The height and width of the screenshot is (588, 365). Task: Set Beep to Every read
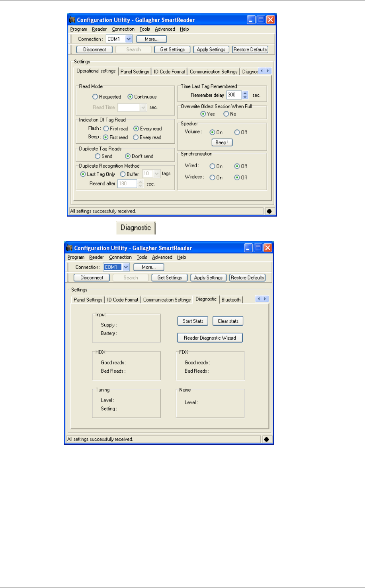point(136,137)
